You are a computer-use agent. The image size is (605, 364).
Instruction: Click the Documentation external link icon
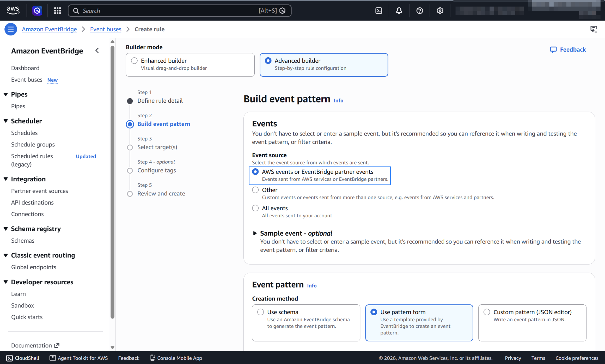point(57,345)
